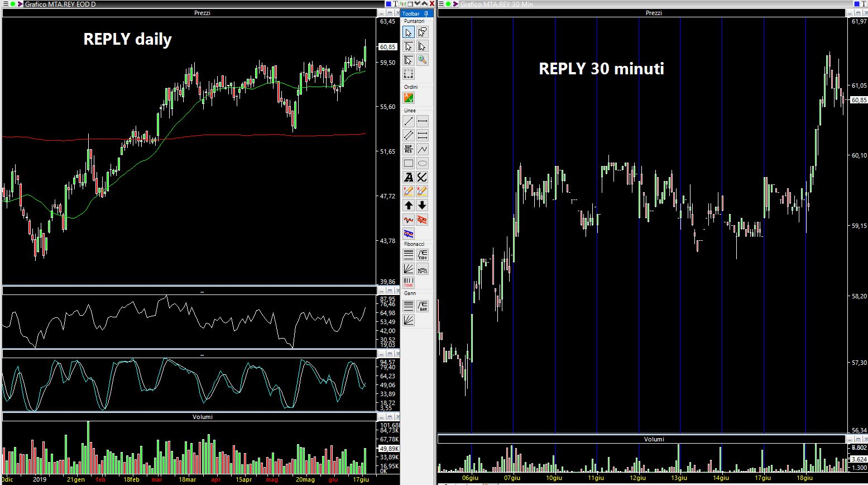Select the standard arrow pointer tool

point(409,32)
